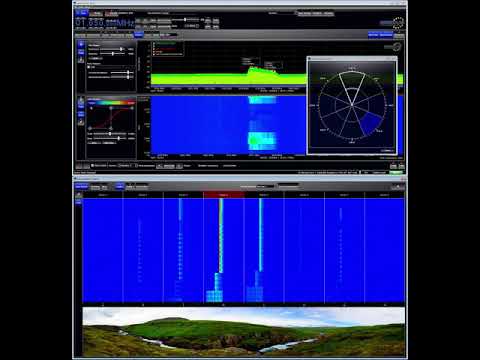The image size is (480, 360).
Task: Click the second blue button in lower window toolbar
Action: click(120, 186)
